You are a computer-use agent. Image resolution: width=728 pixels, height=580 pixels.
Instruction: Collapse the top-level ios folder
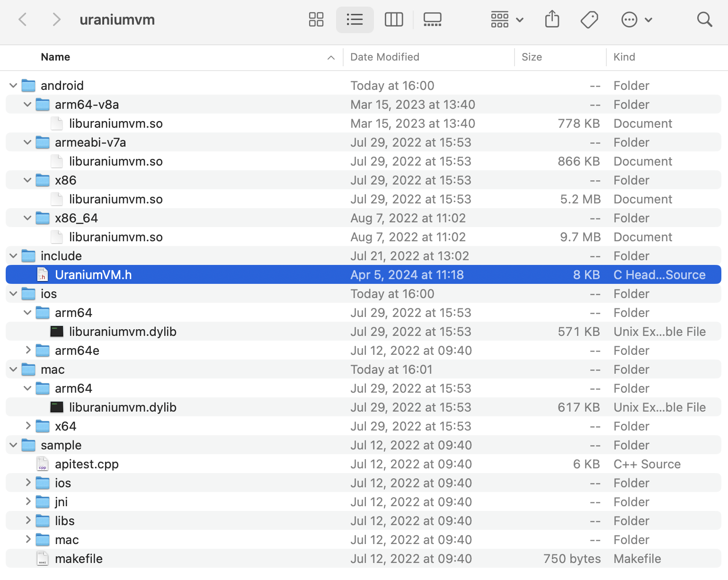(x=13, y=294)
